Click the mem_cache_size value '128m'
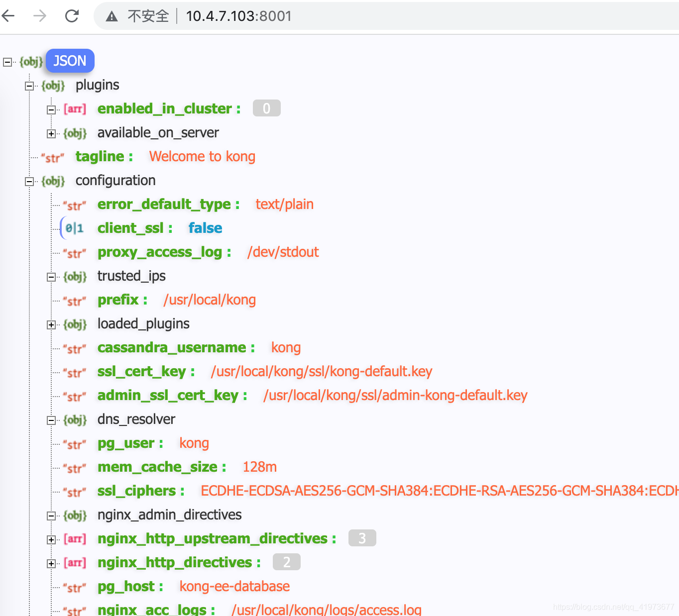 [x=260, y=467]
